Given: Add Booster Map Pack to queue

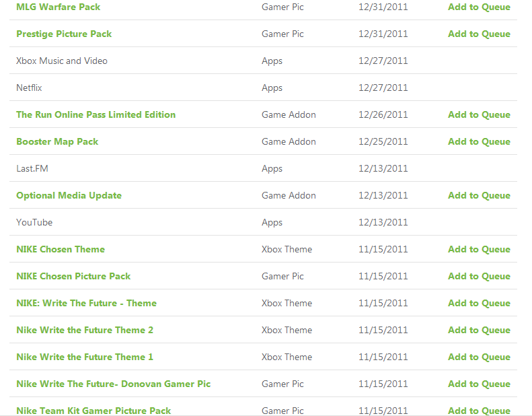Looking at the screenshot, I should pyautogui.click(x=479, y=141).
